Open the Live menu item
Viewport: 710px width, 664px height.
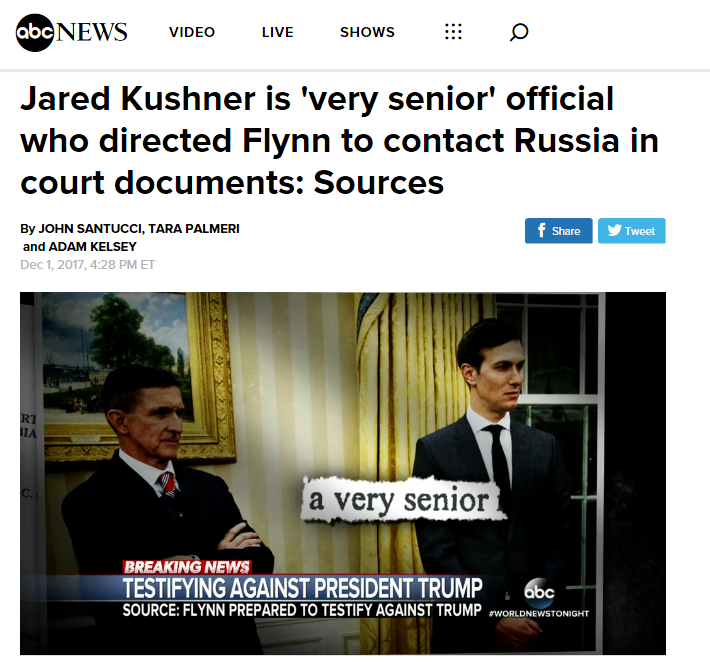[x=278, y=32]
